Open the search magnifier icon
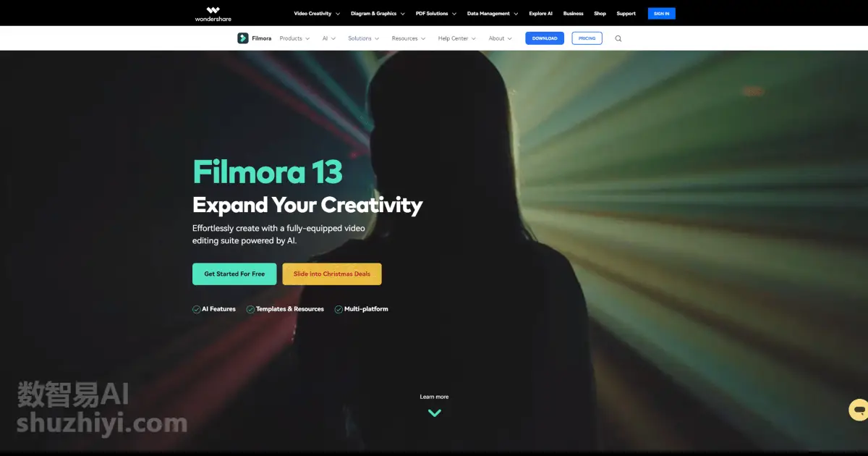The height and width of the screenshot is (456, 868). (x=618, y=38)
